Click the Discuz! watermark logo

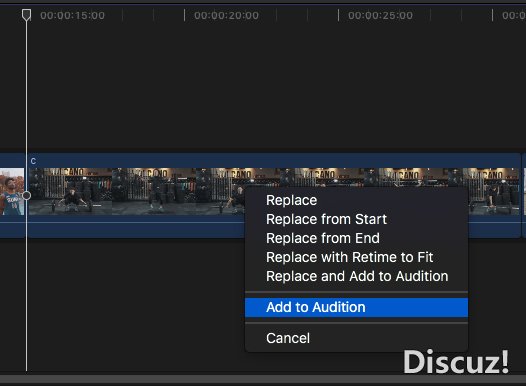(x=456, y=362)
